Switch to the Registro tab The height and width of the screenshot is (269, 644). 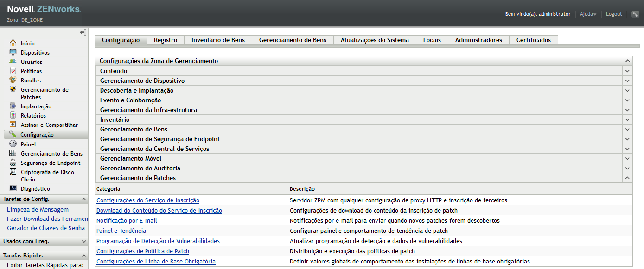click(x=165, y=40)
